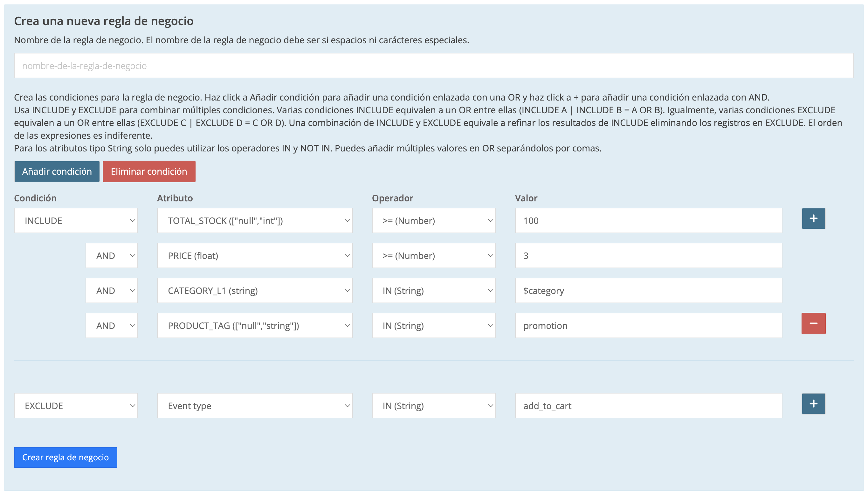The height and width of the screenshot is (495, 868).
Task: Open AND dropdown beside PRICE row
Action: coord(111,256)
